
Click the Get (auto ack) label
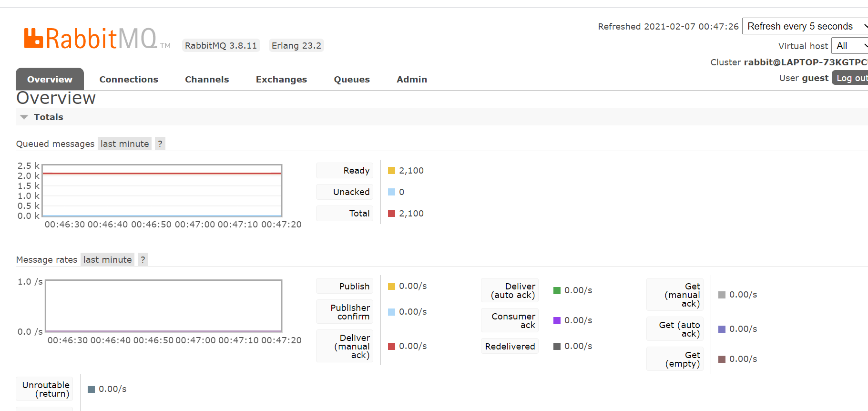point(675,329)
